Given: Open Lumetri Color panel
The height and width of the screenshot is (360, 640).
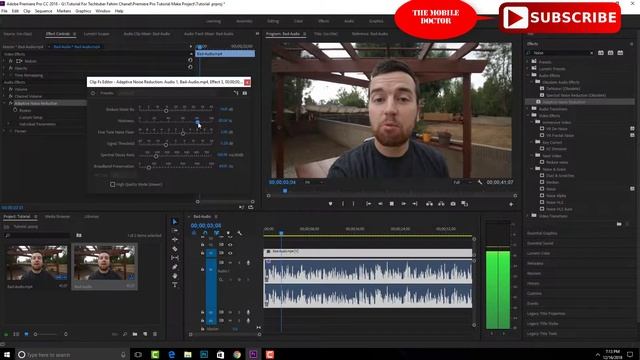Looking at the screenshot, I should tap(538, 253).
